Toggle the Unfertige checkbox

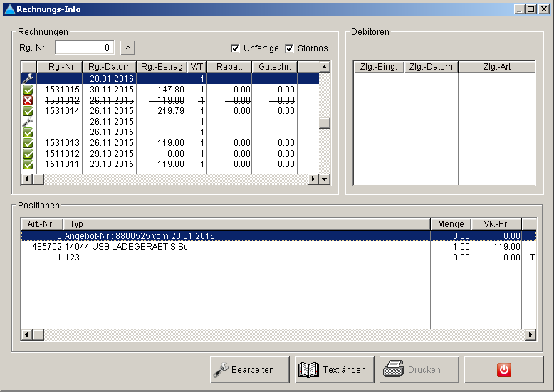coord(235,48)
